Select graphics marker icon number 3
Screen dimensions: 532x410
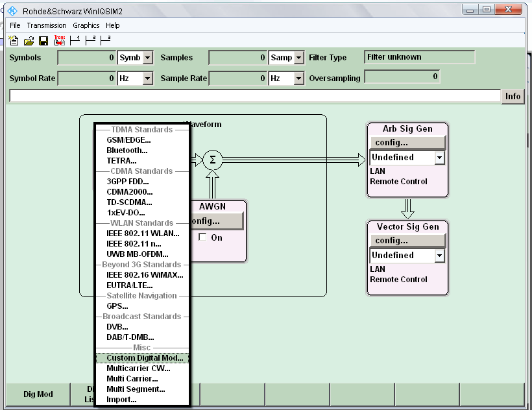coord(105,40)
